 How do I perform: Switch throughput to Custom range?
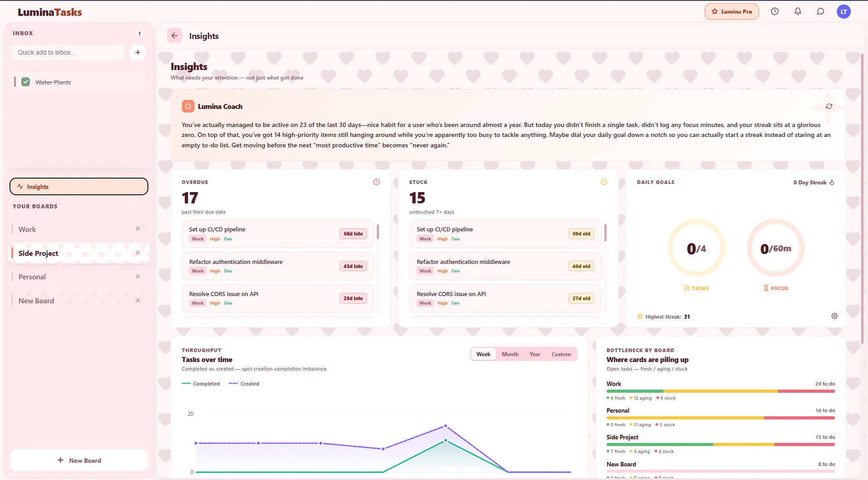pos(561,354)
